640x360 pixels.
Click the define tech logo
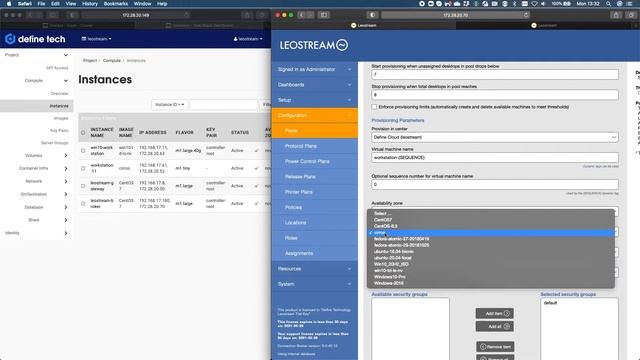pos(35,39)
